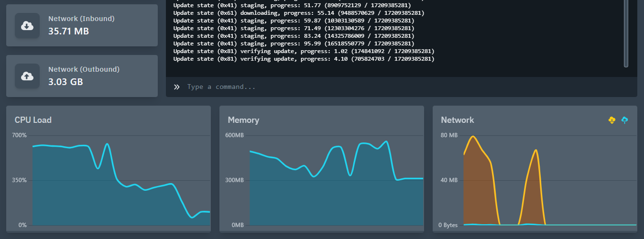Click the 'Network (Inbound)' label
The height and width of the screenshot is (239, 644).
(x=81, y=19)
